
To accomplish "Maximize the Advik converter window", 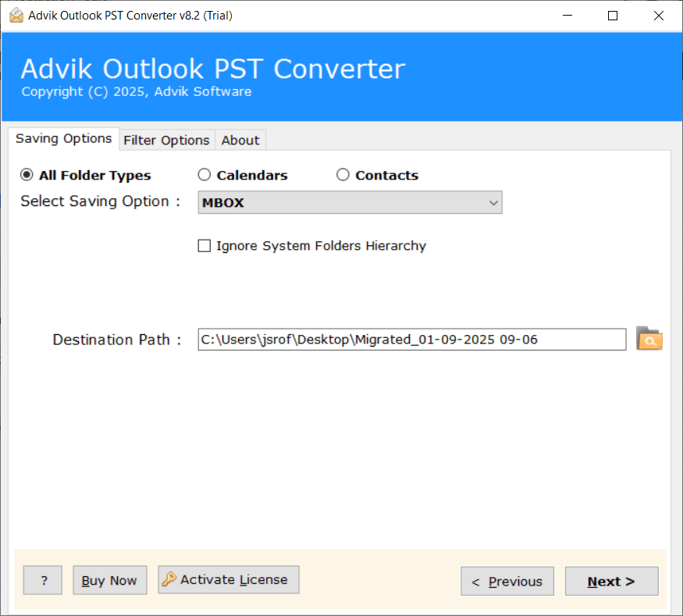I will click(x=613, y=16).
